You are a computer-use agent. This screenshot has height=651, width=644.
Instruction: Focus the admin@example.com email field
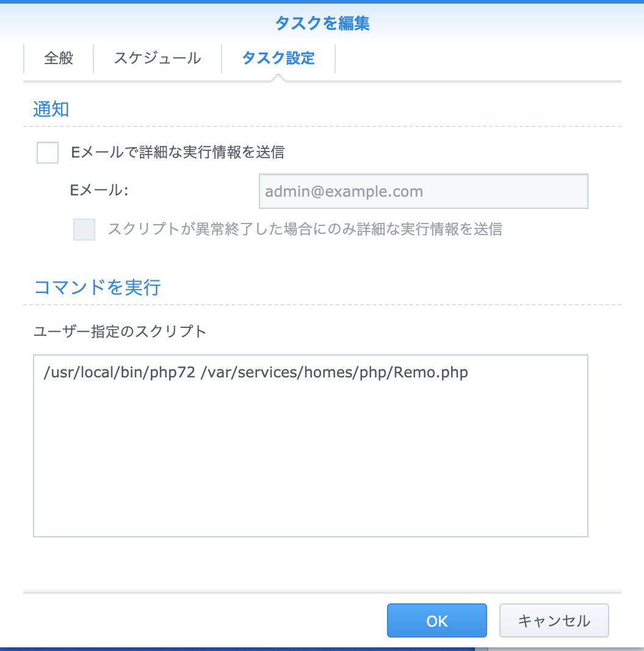423,191
